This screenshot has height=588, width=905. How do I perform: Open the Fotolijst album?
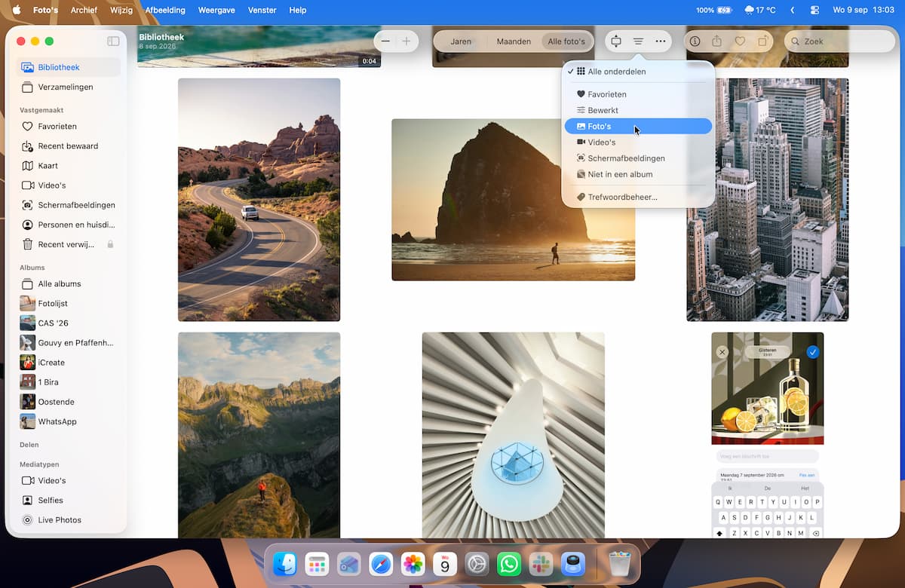[69, 304]
